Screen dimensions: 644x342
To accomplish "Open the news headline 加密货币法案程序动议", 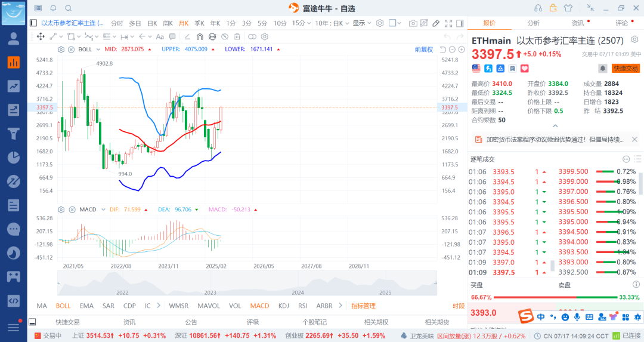I will coord(555,140).
